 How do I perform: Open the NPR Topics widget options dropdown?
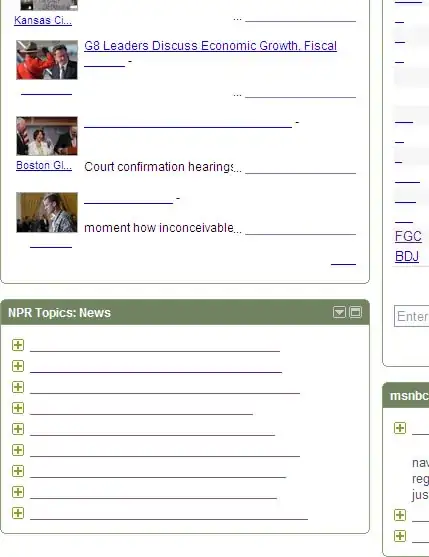click(x=339, y=312)
